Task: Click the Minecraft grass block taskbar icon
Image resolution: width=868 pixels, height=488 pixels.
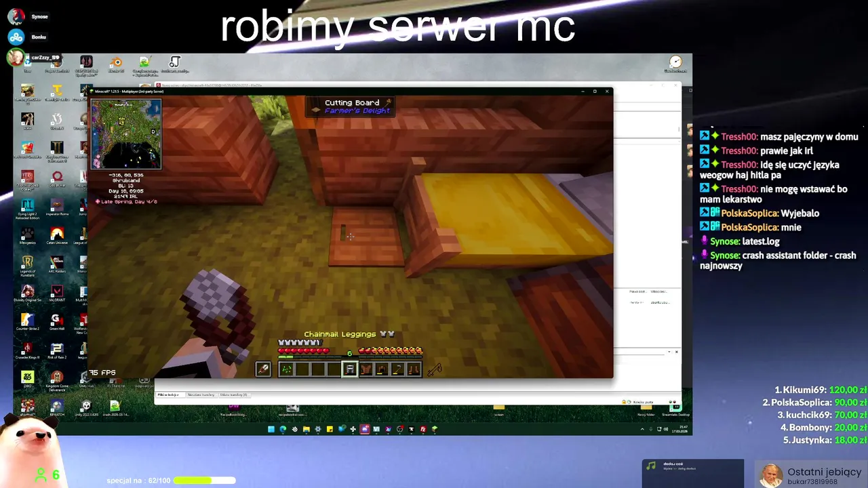Action: tap(435, 429)
